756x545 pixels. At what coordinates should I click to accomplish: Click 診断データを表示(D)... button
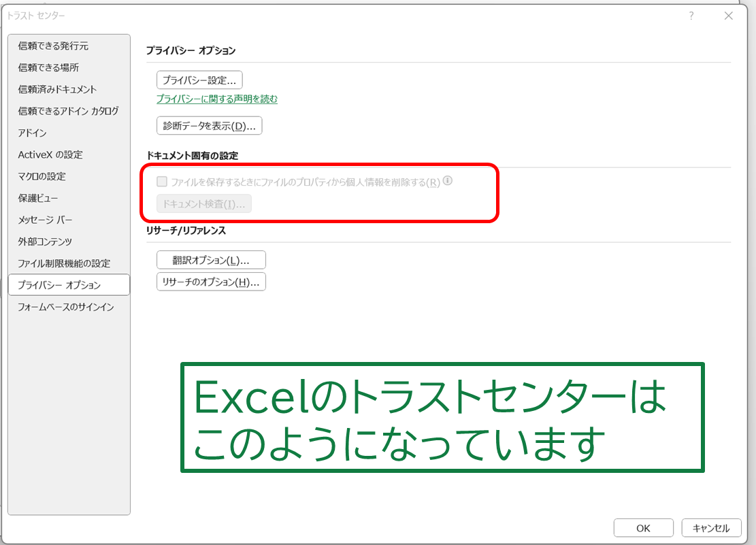(210, 126)
